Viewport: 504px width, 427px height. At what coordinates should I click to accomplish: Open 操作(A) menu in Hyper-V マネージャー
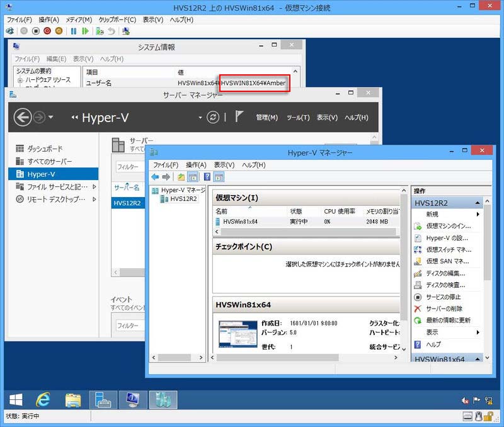coord(196,165)
